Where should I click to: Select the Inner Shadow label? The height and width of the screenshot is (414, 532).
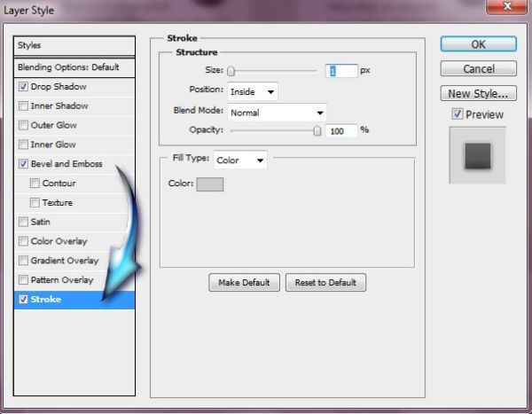(59, 105)
